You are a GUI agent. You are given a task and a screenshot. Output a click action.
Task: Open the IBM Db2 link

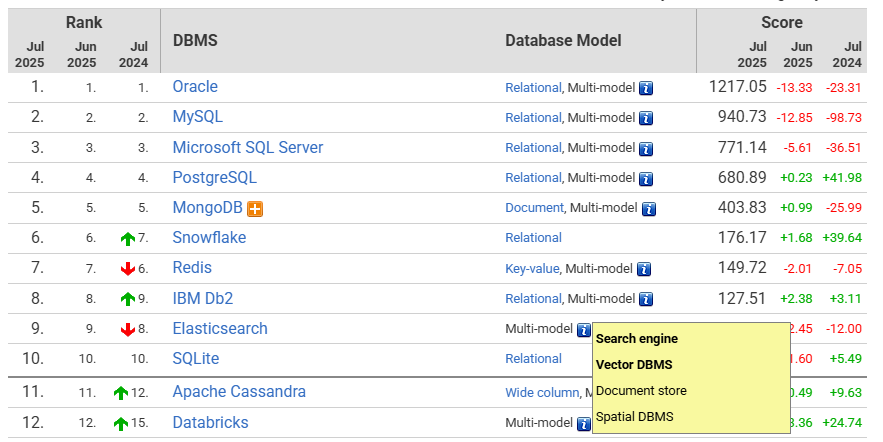(x=203, y=298)
